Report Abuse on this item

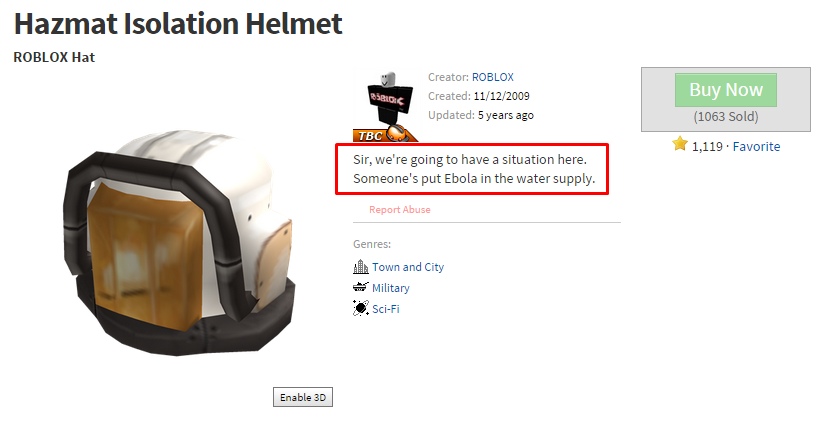[x=400, y=209]
